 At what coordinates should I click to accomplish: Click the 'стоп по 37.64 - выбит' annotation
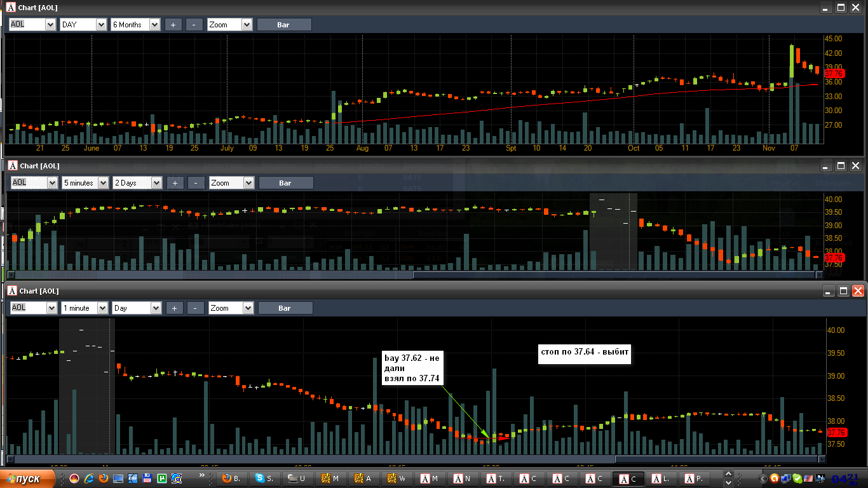tap(585, 355)
